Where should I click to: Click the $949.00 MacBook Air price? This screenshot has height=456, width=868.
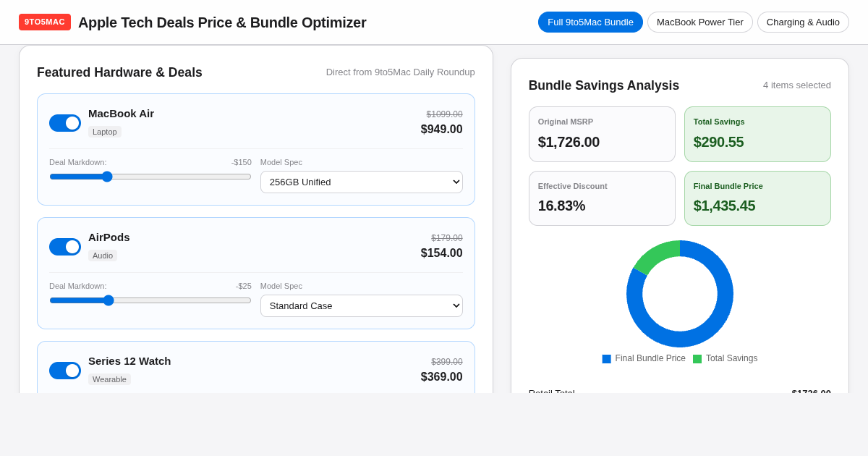coord(442,130)
